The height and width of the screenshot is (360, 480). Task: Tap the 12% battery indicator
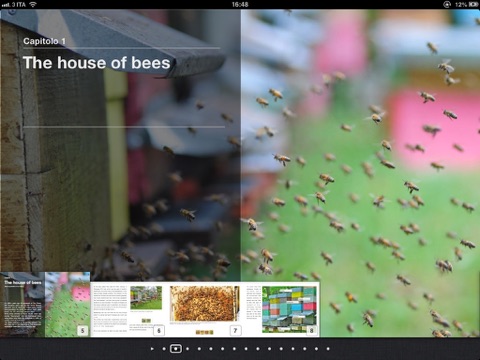[467, 4]
